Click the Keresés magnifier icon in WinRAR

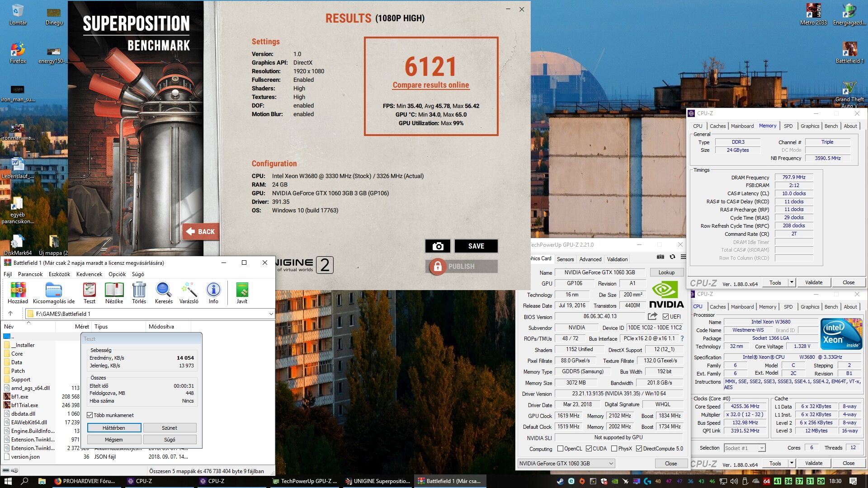[x=164, y=293]
